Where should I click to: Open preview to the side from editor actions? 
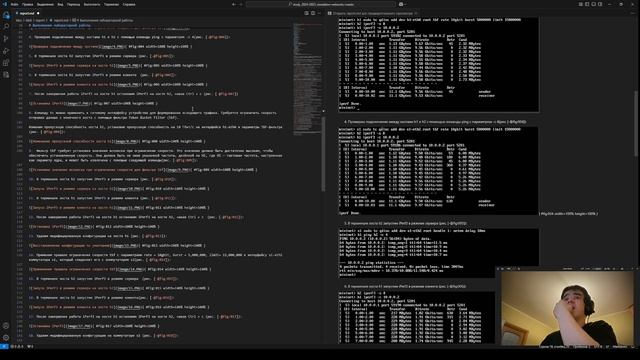click(307, 13)
